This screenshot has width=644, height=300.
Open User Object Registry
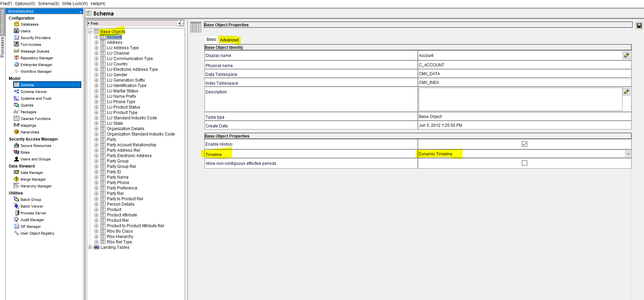click(x=37, y=233)
